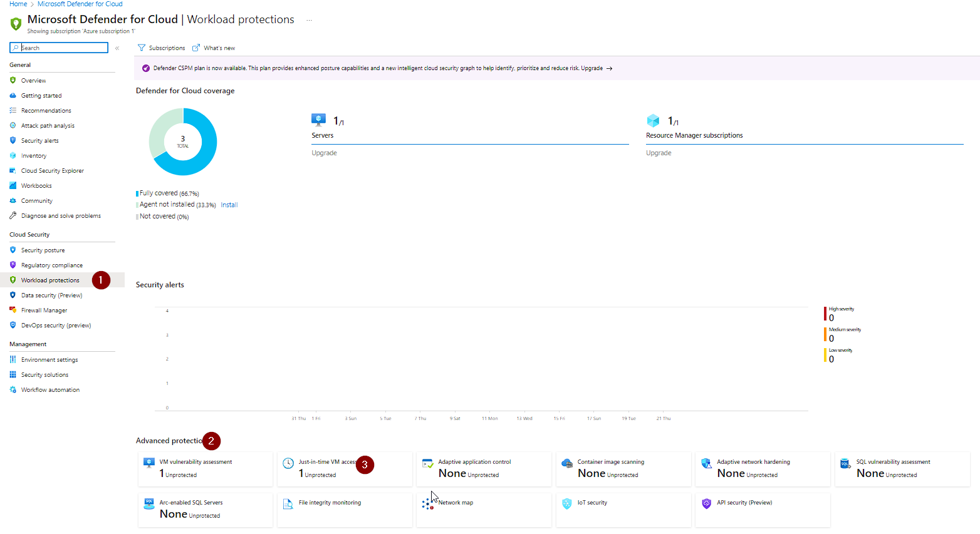Click the Overview shield icon in sidebar

(13, 80)
